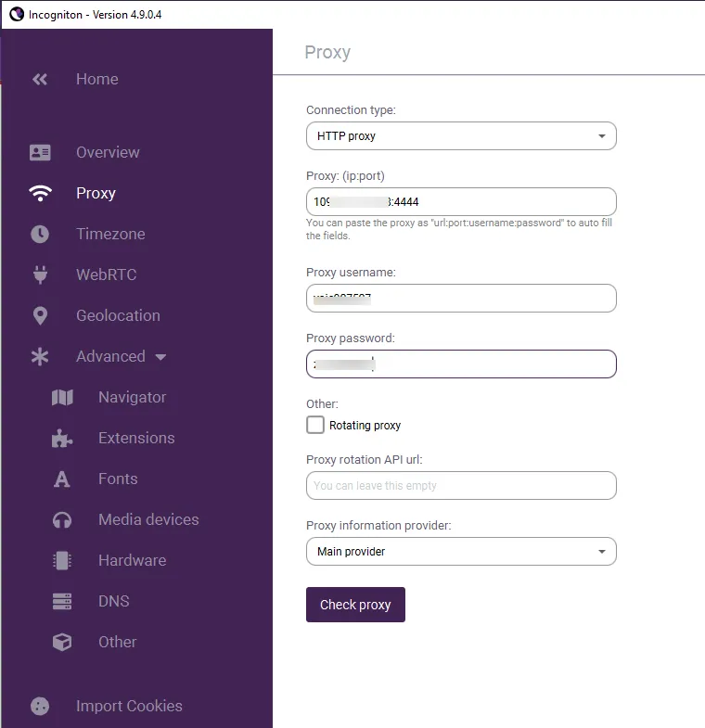Collapse the Advanced section arrow
This screenshot has height=728, width=705.
(x=160, y=357)
